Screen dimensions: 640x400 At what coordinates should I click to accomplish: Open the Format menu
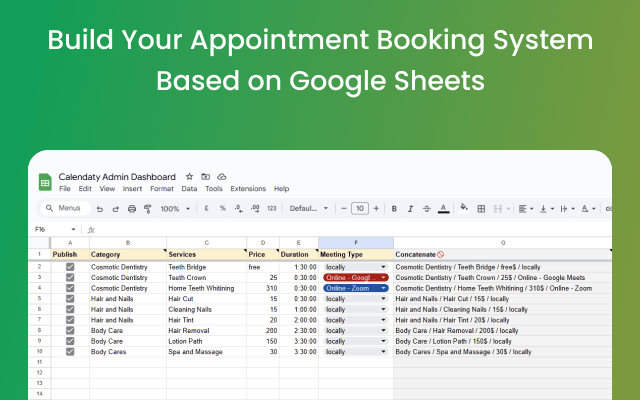pos(162,189)
